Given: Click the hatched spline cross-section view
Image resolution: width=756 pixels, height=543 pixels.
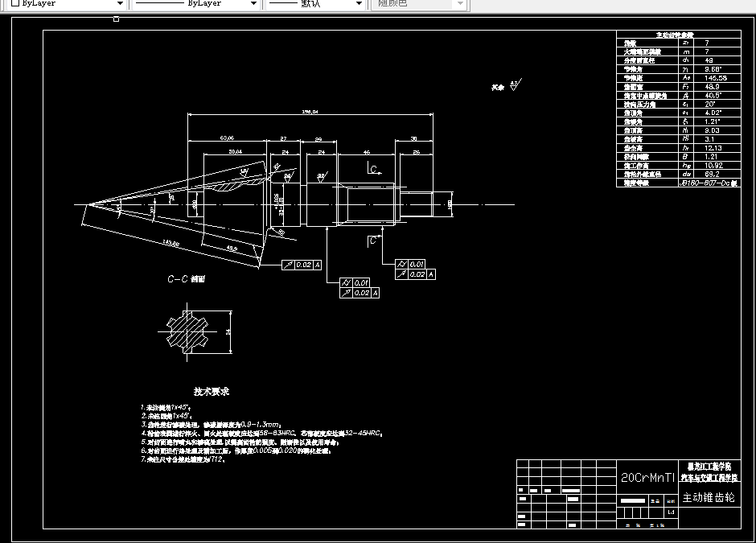Looking at the screenshot, I should pos(187,331).
